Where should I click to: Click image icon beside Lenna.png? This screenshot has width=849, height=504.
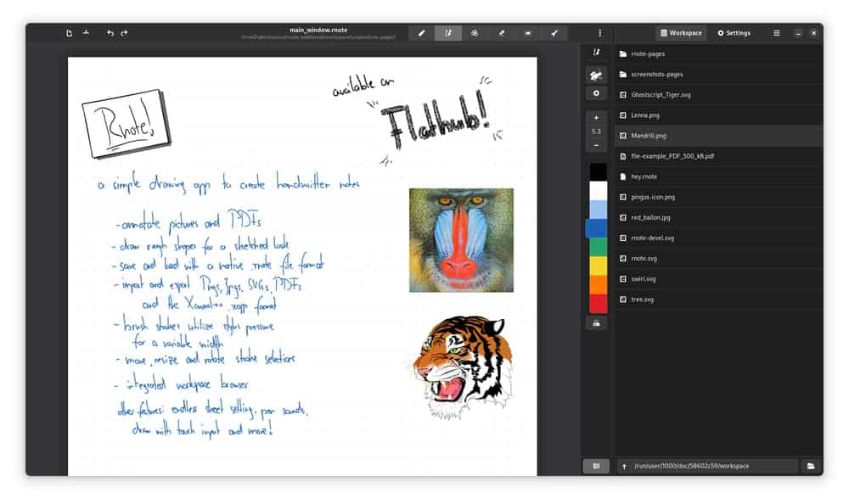pyautogui.click(x=622, y=115)
